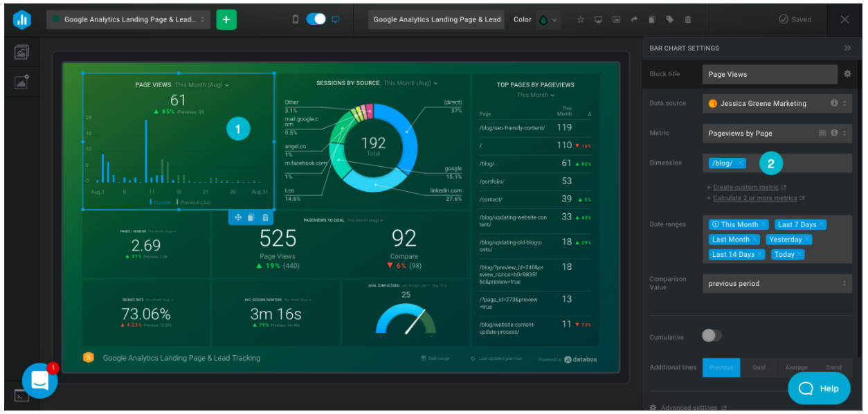Click the share arrow icon in toolbar

click(633, 19)
